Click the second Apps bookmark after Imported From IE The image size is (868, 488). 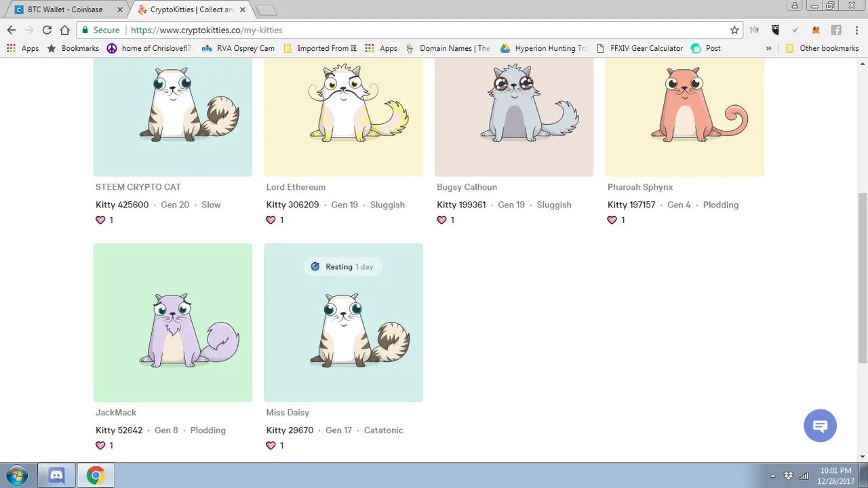coord(381,48)
